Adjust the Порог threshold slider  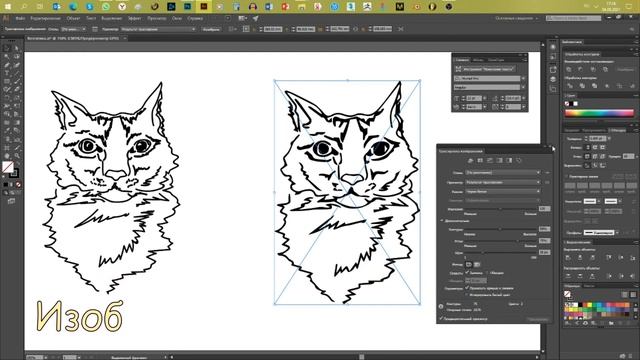coord(501,209)
